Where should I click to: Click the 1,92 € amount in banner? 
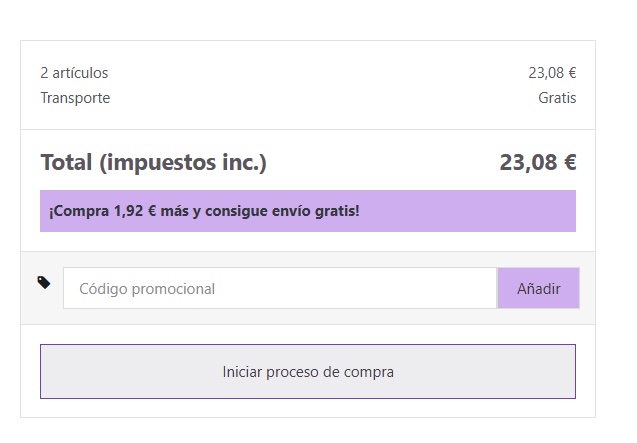click(134, 211)
